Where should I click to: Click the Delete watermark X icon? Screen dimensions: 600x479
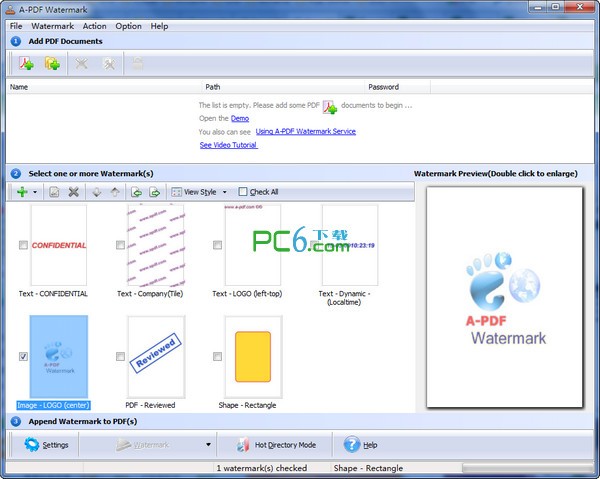pyautogui.click(x=73, y=192)
